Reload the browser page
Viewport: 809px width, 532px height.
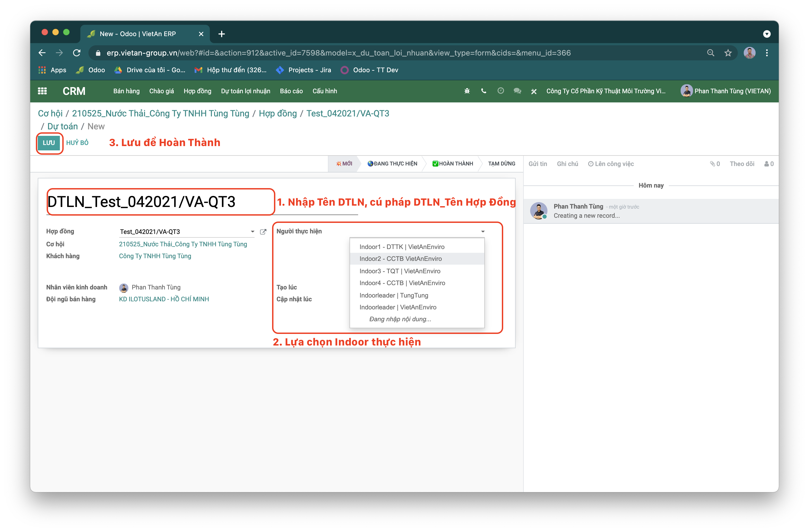click(77, 53)
